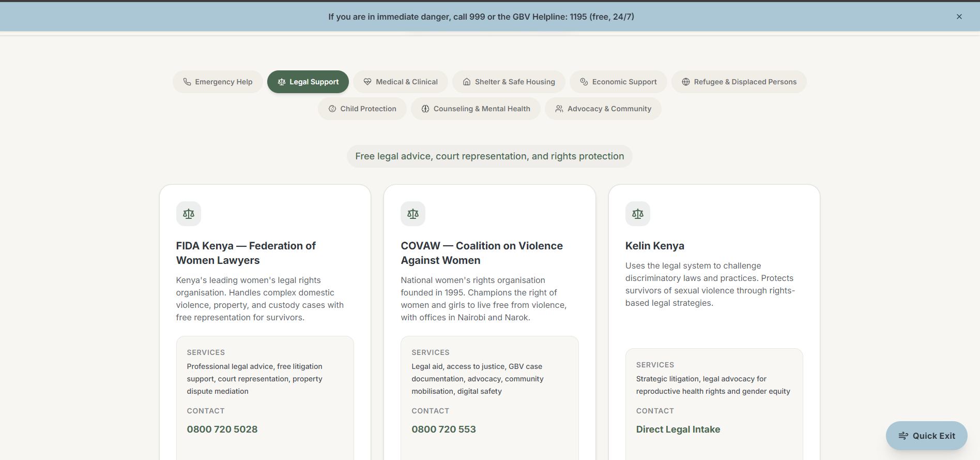Screen dimensions: 980x460
Task: Click the coins icon in Economic Support
Action: point(584,82)
